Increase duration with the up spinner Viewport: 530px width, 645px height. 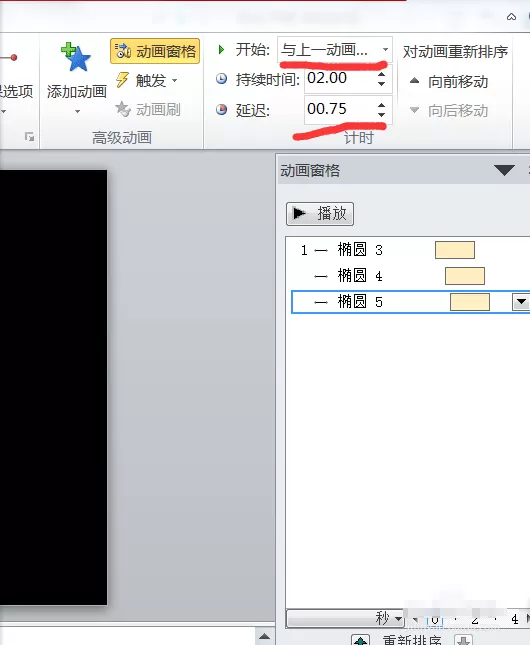(x=381, y=74)
